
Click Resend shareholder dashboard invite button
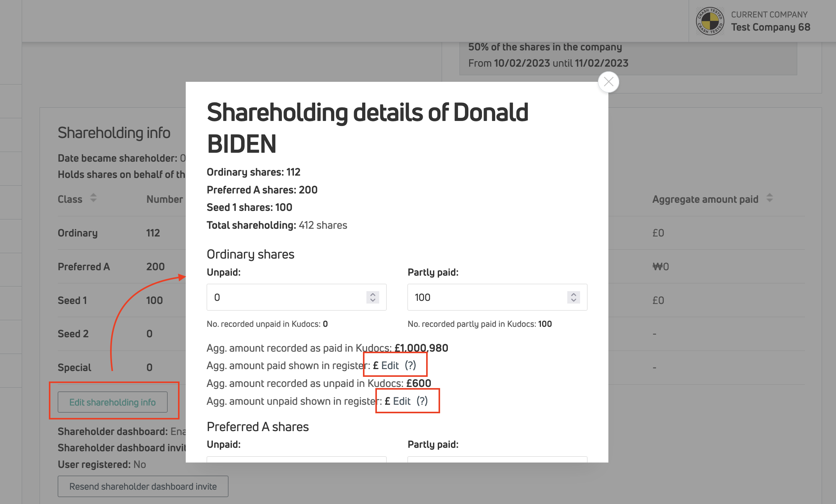click(143, 487)
